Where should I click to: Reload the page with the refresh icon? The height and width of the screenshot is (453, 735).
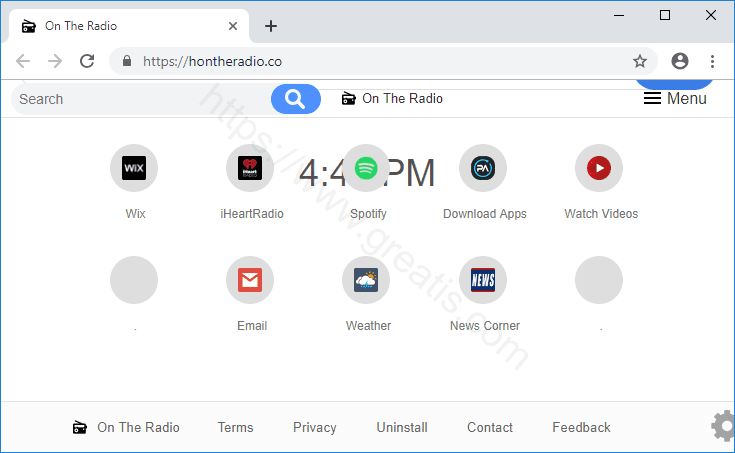click(x=87, y=61)
